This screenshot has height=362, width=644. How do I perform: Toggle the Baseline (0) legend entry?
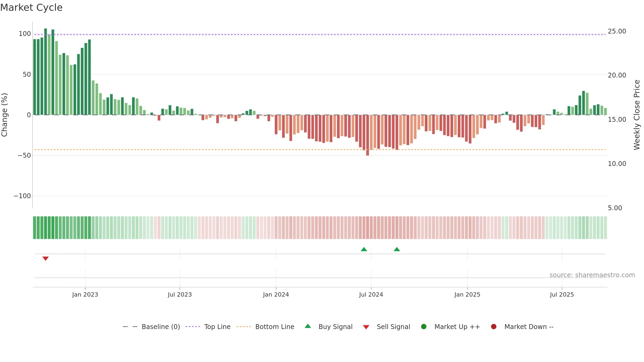point(151,327)
